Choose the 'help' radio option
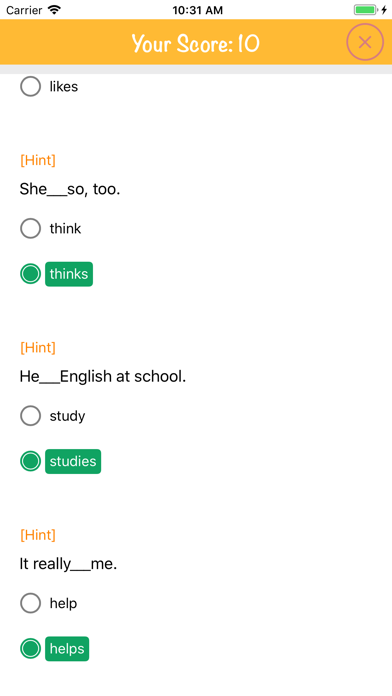Viewport: 392px width, 696px height. 31,603
